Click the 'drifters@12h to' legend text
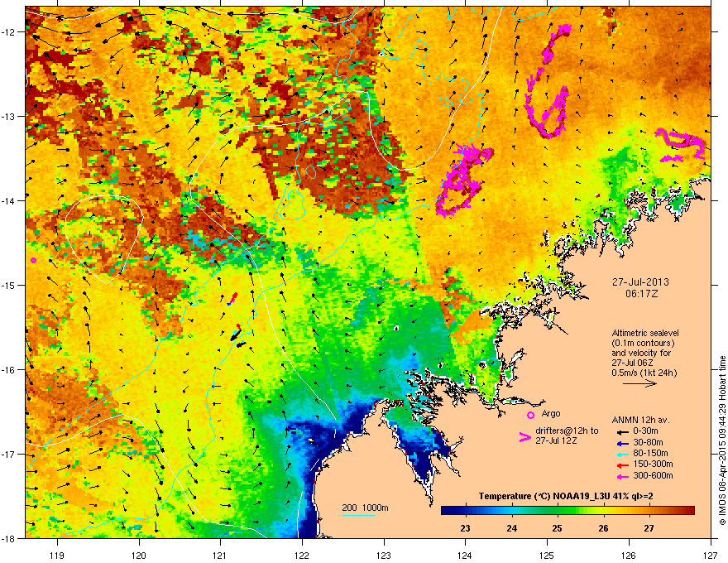 567,431
